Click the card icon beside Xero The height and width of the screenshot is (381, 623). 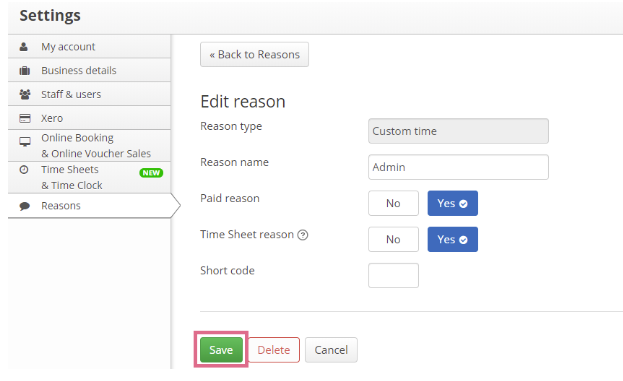(x=25, y=118)
